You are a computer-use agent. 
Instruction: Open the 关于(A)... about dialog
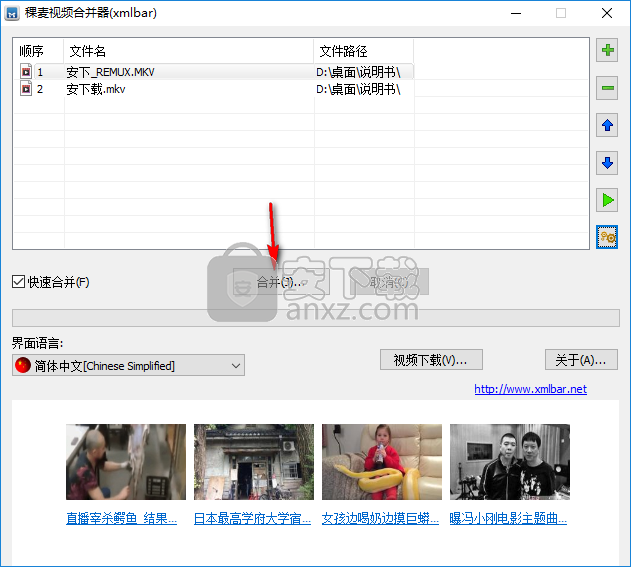[581, 360]
